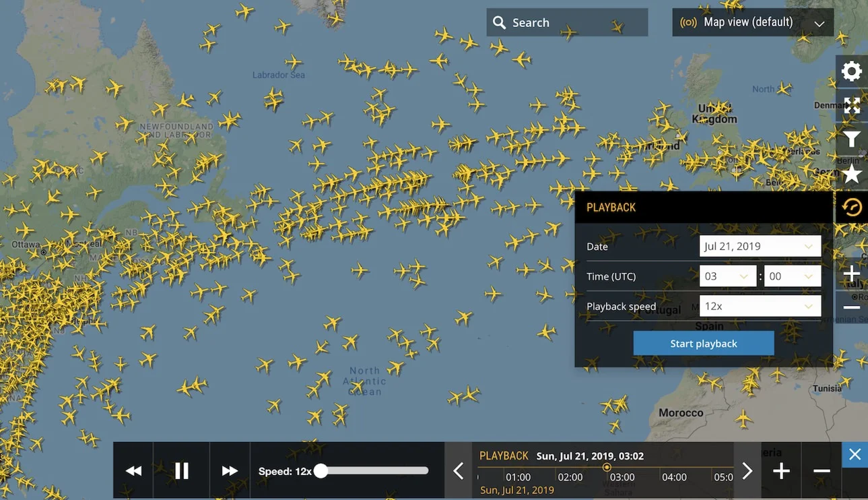
Task: Click the PLAYBACK panel header
Action: 704,208
